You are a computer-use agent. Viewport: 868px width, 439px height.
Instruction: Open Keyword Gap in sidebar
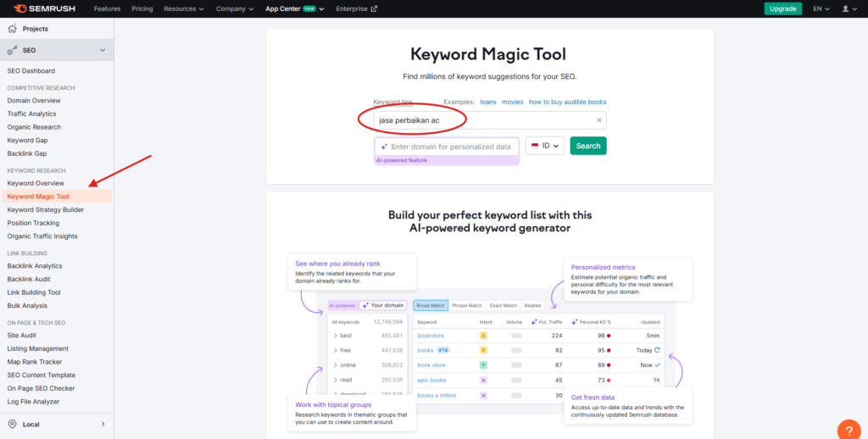(x=27, y=141)
